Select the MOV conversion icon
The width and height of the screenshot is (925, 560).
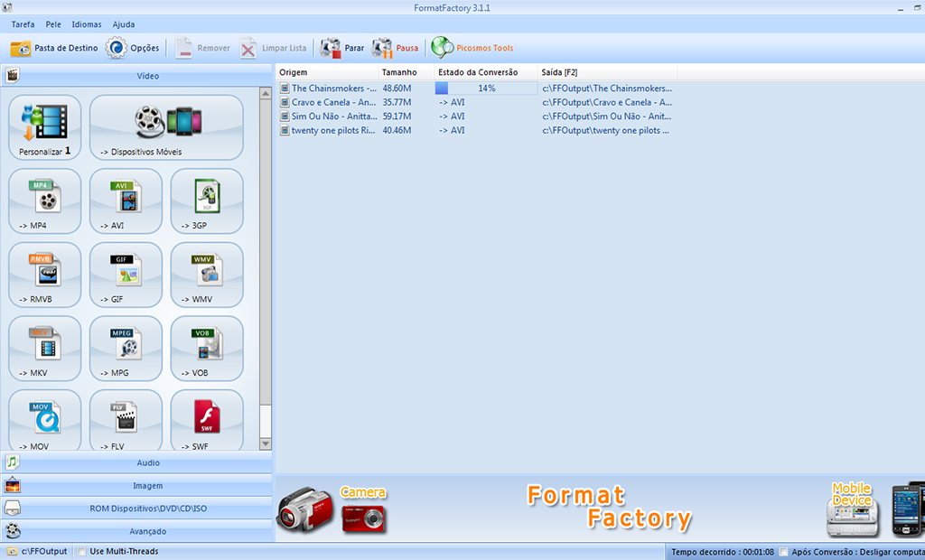45,420
